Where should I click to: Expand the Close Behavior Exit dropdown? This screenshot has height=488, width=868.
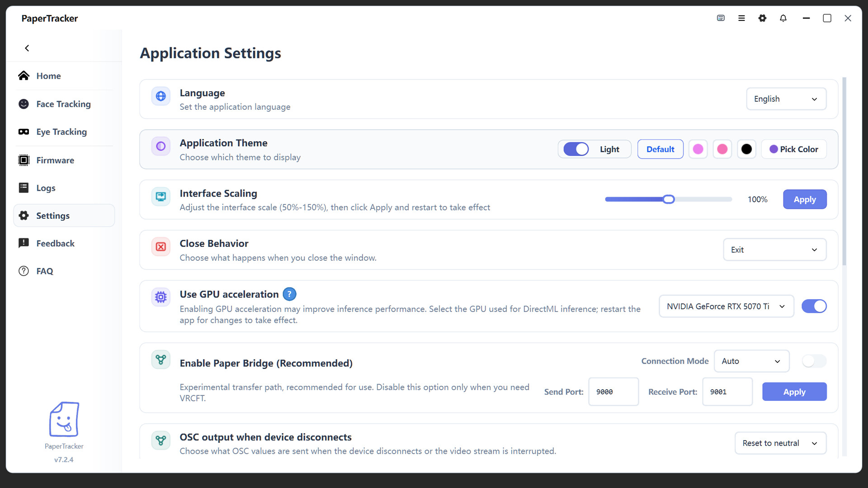(x=775, y=250)
